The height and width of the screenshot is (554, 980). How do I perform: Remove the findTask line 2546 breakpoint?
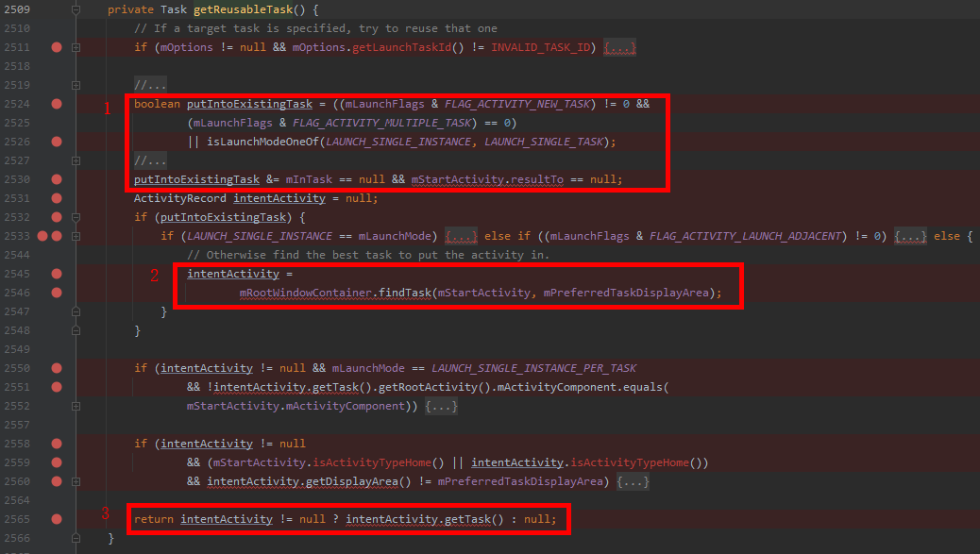point(57,293)
